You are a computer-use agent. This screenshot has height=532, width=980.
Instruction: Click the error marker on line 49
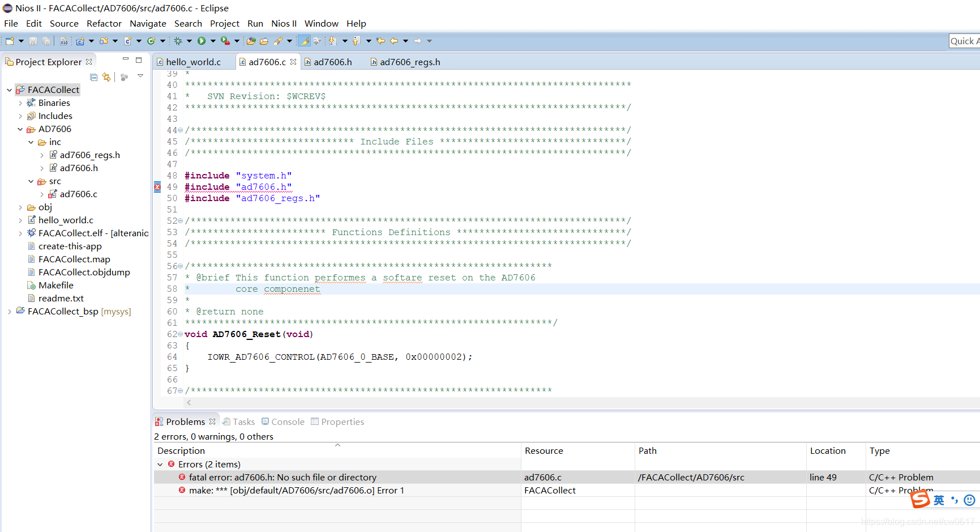tap(157, 187)
